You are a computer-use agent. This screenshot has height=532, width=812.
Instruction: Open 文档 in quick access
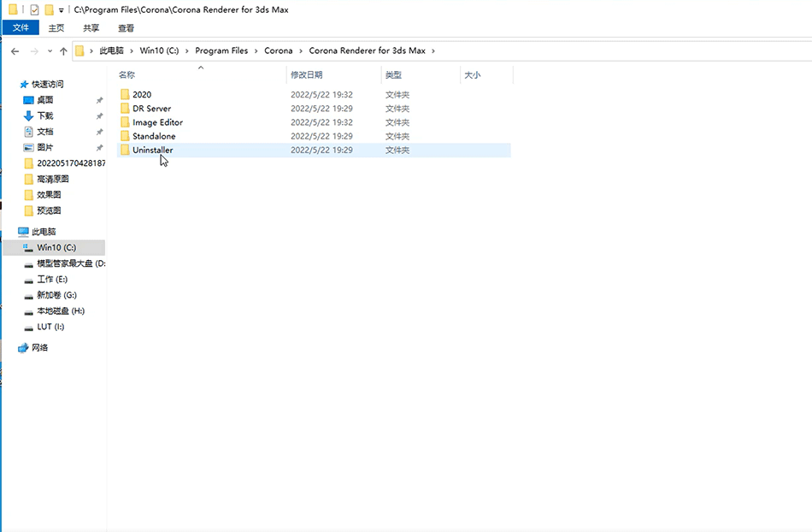pyautogui.click(x=45, y=132)
